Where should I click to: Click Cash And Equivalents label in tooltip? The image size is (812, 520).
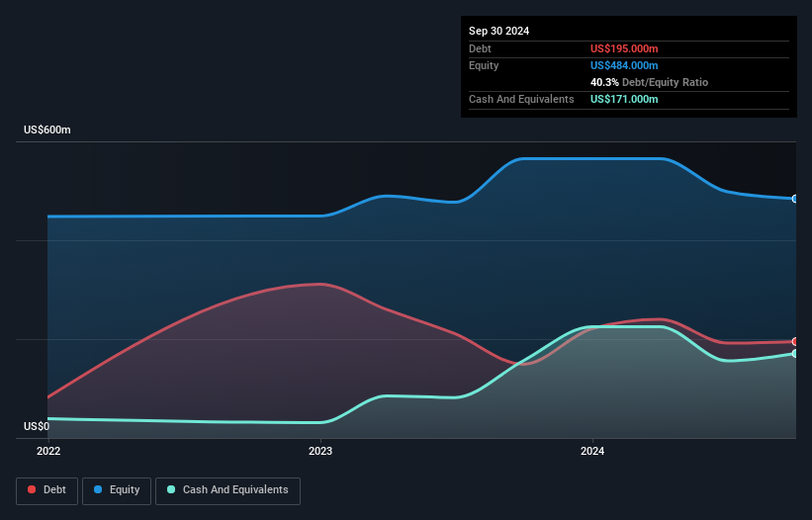point(521,99)
